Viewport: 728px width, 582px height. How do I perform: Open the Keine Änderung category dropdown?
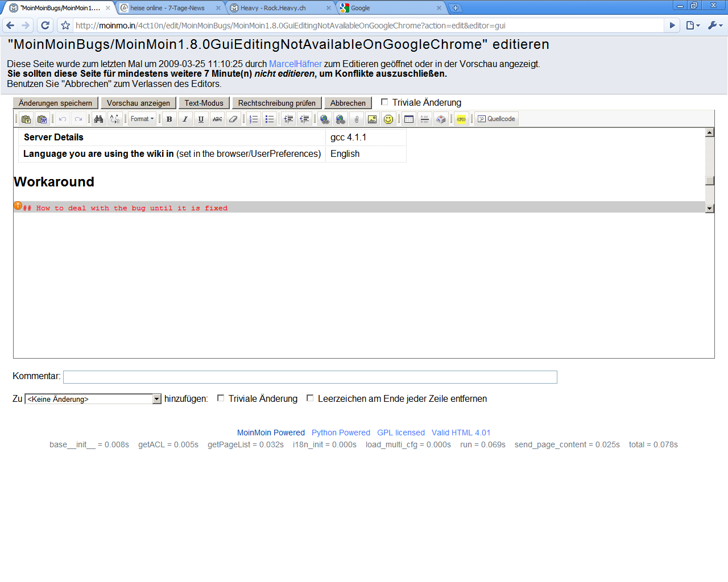93,399
